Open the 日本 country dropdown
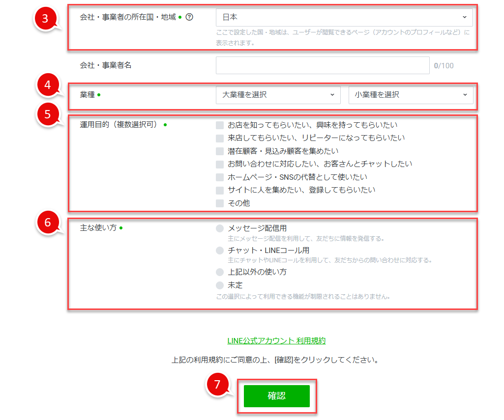The height and width of the screenshot is (420, 504). point(344,17)
